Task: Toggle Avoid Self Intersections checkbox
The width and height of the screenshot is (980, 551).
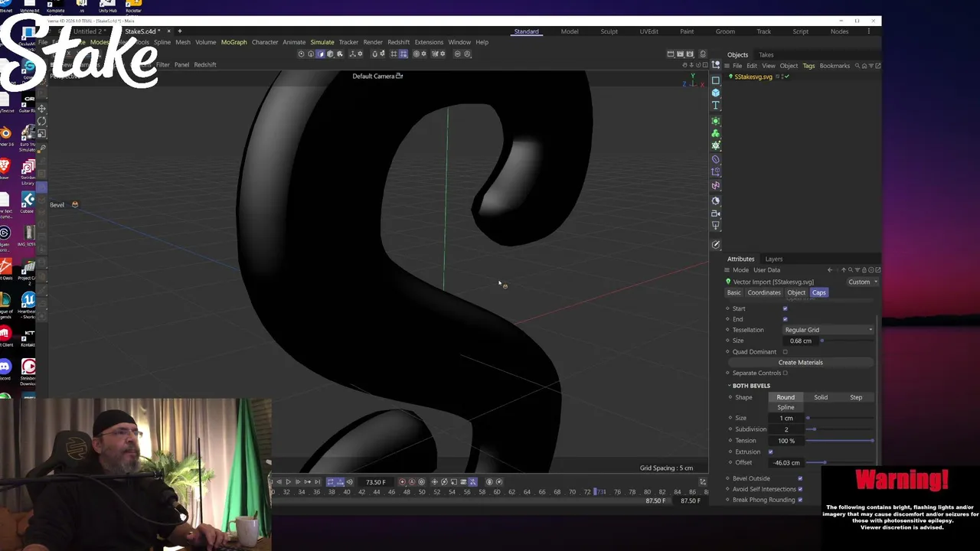Action: click(x=800, y=489)
